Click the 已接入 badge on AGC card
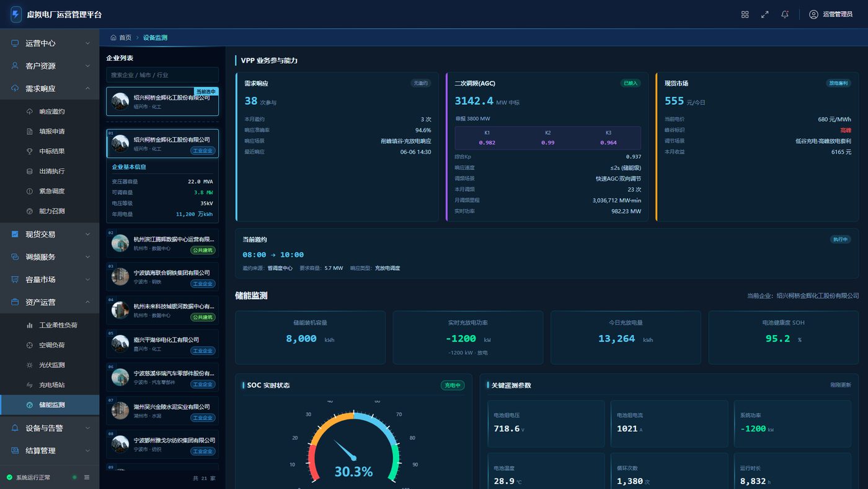 pyautogui.click(x=631, y=83)
